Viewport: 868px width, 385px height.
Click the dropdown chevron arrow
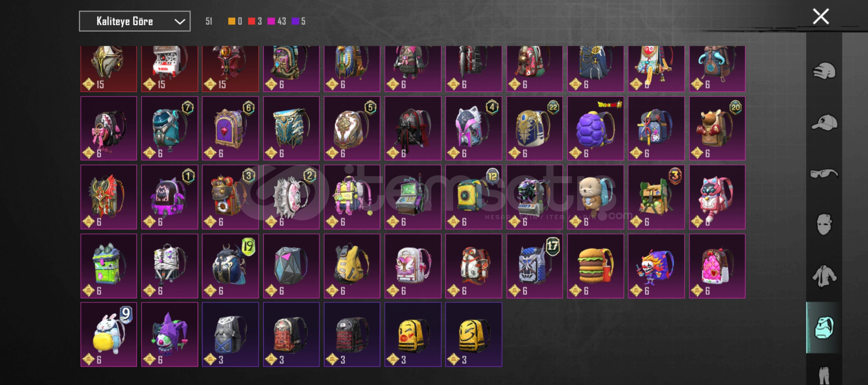coord(180,22)
